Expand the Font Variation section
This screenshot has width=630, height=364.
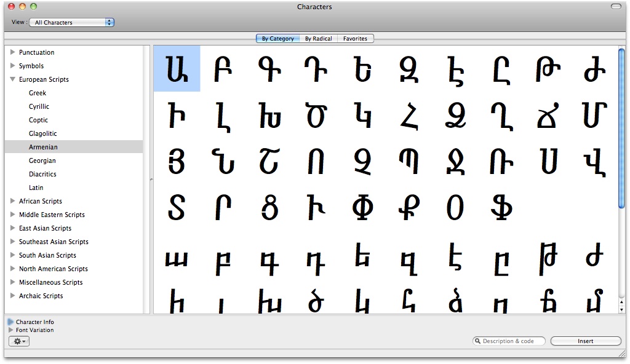(10, 330)
